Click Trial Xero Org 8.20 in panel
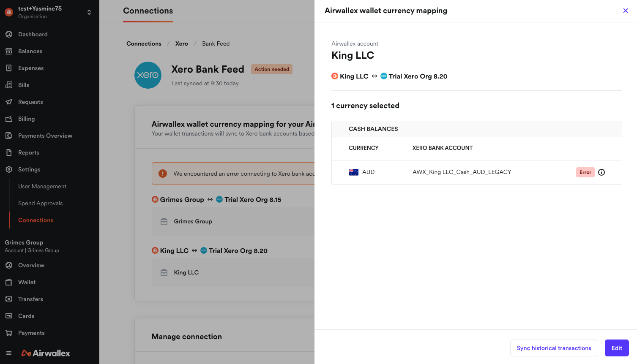 418,76
